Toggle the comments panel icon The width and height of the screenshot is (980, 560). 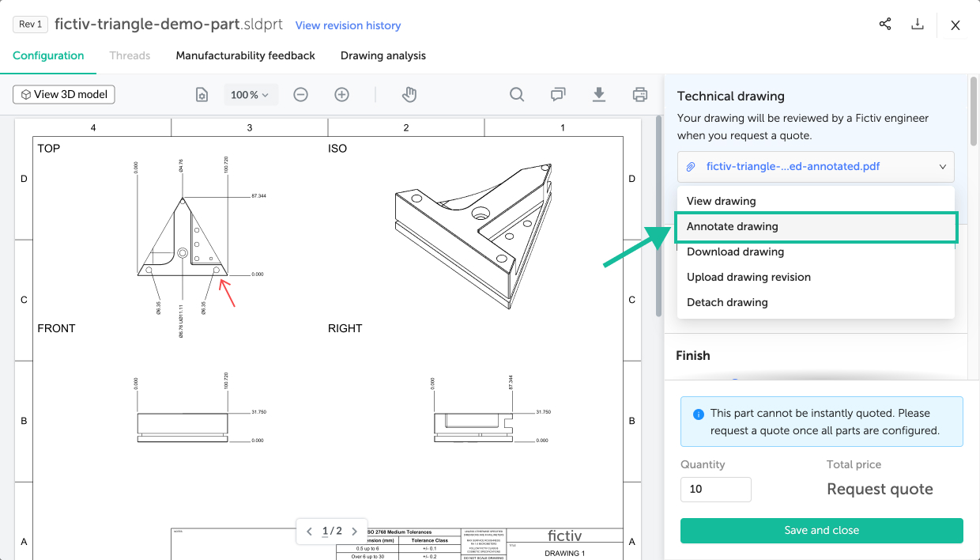(x=558, y=95)
